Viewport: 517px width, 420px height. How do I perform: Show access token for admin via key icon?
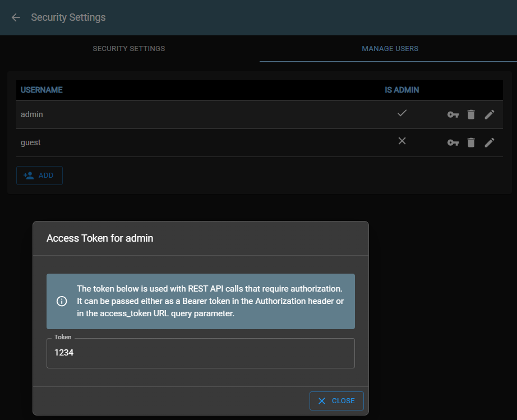453,114
